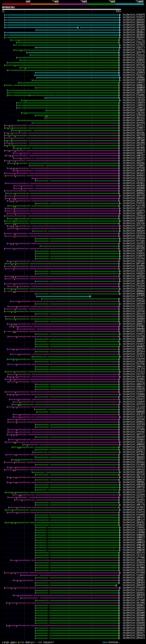Open hit UniRef100_C7FF11
The width and height of the screenshot is (146, 644).
coord(134,40)
